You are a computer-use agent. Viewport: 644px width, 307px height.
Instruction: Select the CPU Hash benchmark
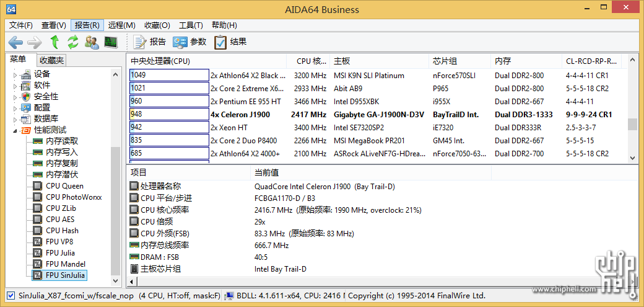pyautogui.click(x=62, y=231)
